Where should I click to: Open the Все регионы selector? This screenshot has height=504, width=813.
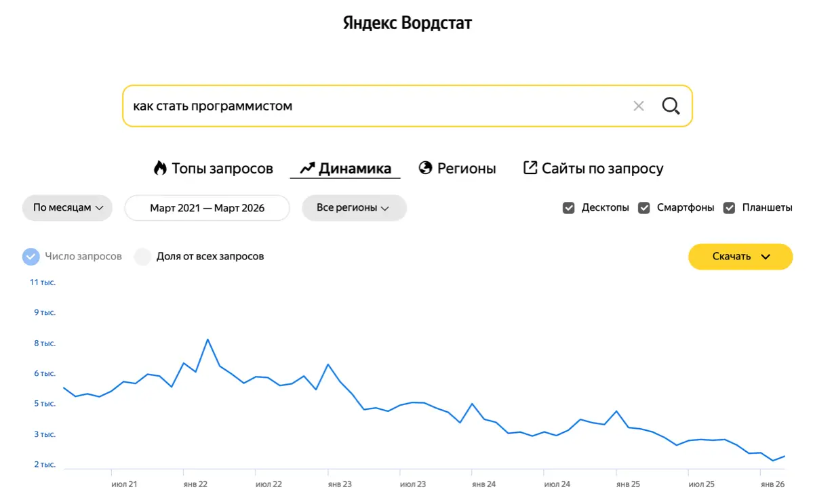click(x=353, y=208)
